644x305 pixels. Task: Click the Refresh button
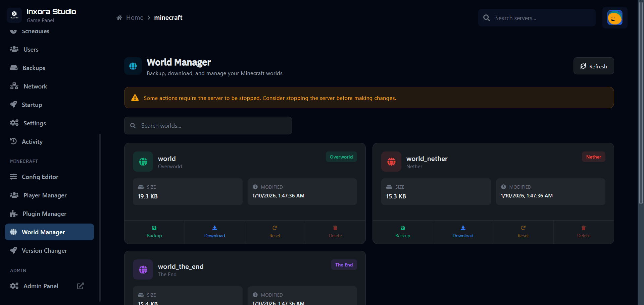[593, 66]
